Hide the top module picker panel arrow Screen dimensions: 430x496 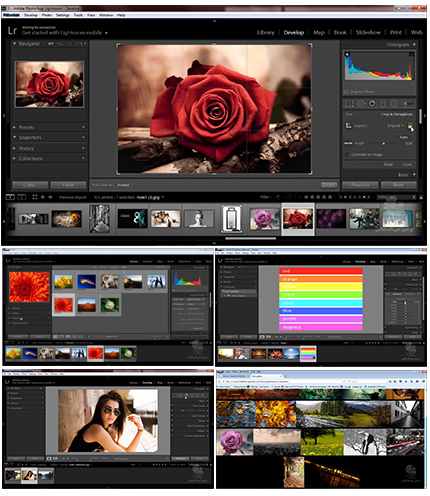[214, 21]
